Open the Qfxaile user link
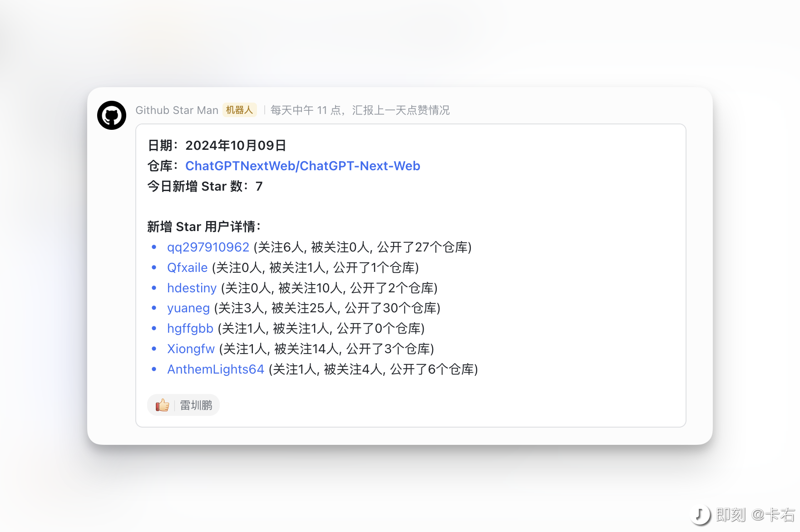The height and width of the screenshot is (532, 800). [187, 268]
